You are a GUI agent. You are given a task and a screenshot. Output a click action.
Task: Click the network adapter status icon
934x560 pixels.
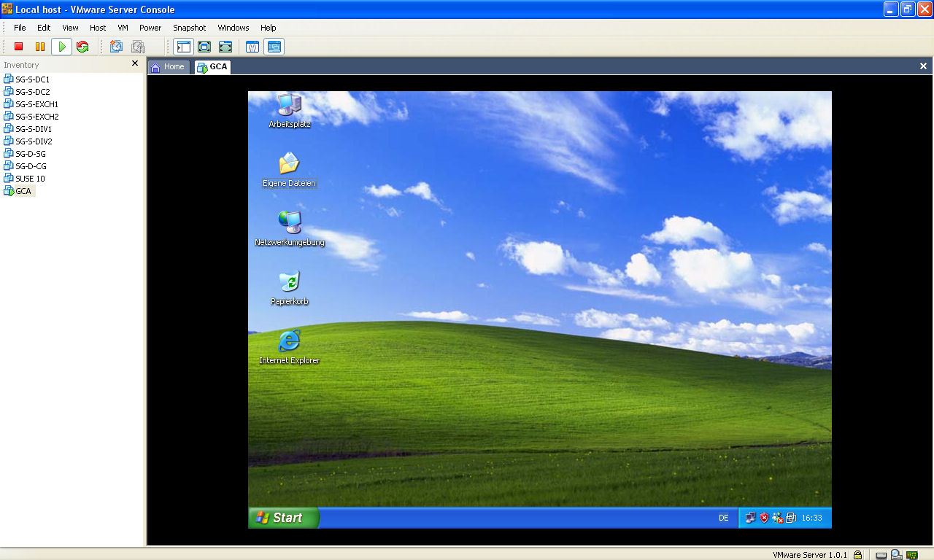[913, 555]
